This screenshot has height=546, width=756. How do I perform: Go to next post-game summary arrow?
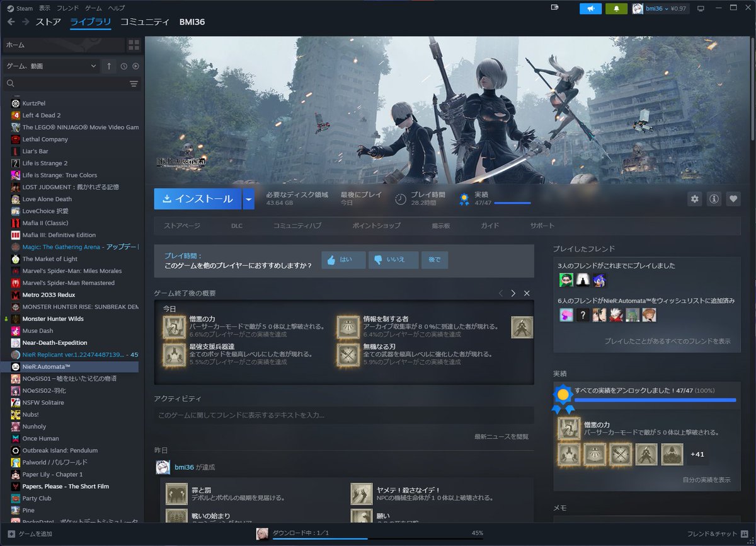pyautogui.click(x=513, y=293)
